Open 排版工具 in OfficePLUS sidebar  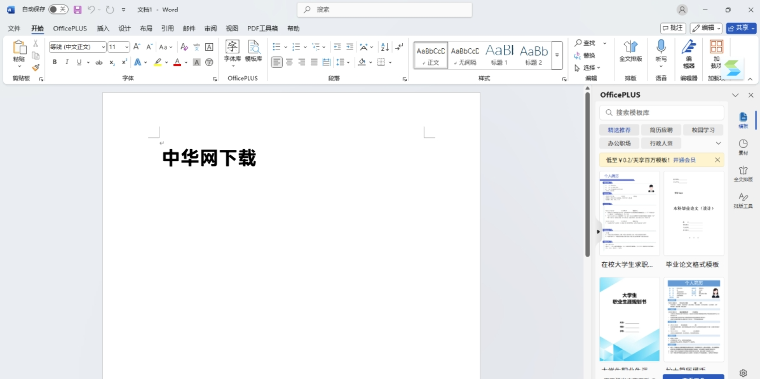[743, 200]
